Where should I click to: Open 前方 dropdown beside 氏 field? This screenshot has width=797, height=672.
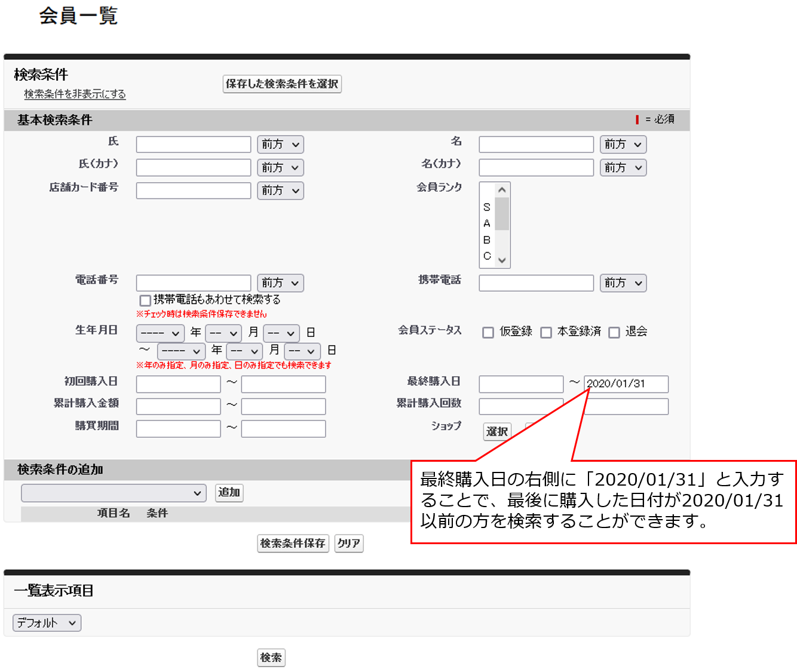[x=280, y=145]
